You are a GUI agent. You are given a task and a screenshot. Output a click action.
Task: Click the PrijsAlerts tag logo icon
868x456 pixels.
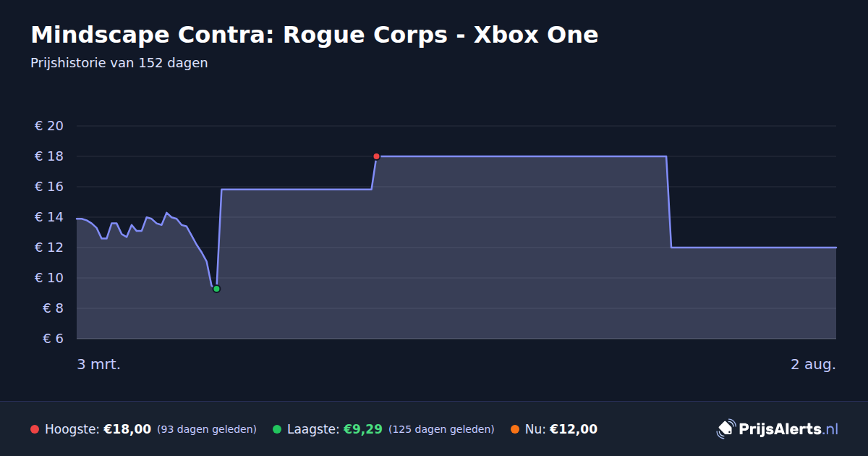[726, 428]
